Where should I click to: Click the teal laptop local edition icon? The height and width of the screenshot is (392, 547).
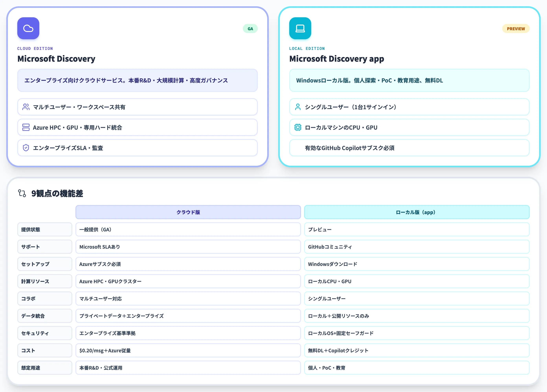coord(300,28)
